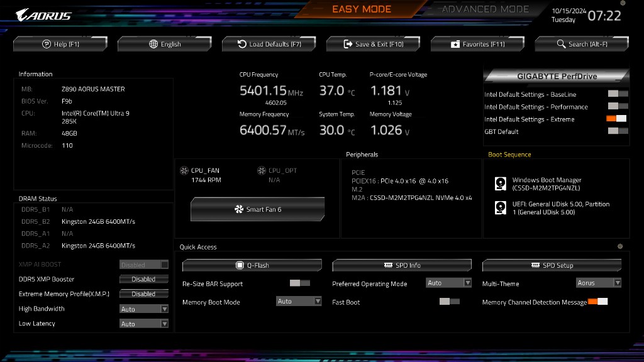
Task: Click the P-core/E-core Voltage 1.181 V value
Action: pyautogui.click(x=390, y=90)
